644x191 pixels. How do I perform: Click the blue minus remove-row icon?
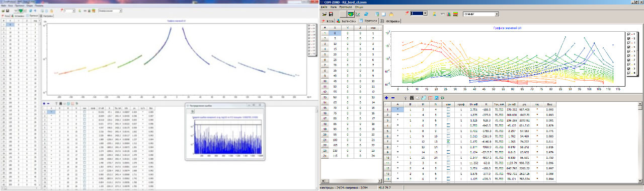tap(393, 98)
